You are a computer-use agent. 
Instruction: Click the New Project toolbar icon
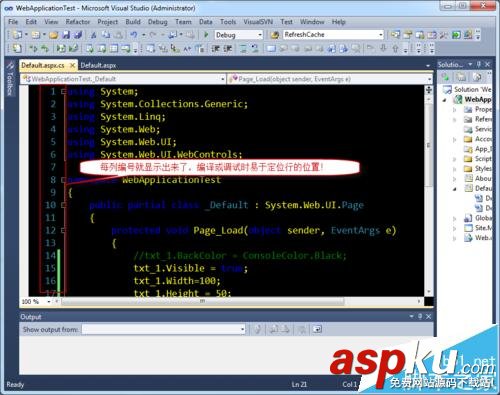pos(17,35)
